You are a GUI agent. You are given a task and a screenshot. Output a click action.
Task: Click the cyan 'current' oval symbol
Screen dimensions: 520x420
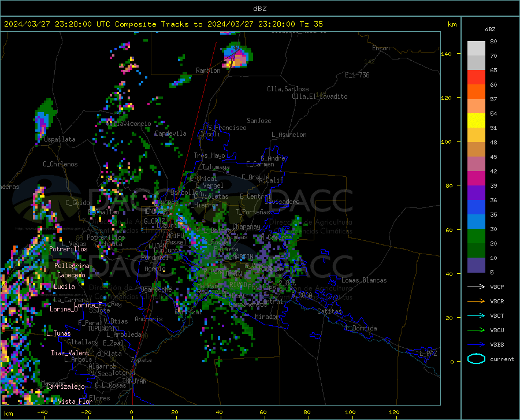coord(476,359)
